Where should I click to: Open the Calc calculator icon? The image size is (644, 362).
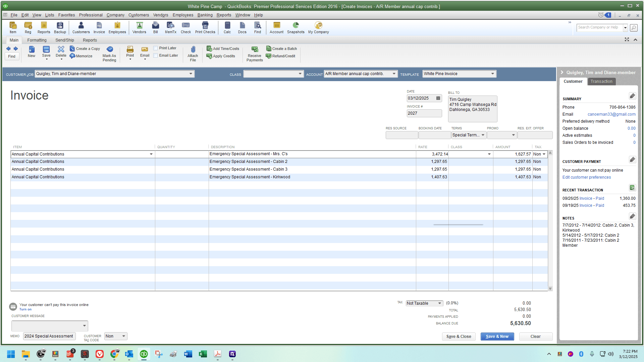point(227,27)
